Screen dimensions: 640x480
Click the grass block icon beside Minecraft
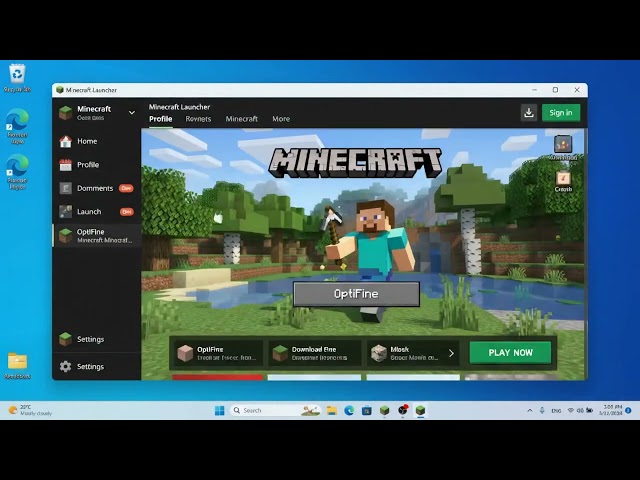click(65, 113)
